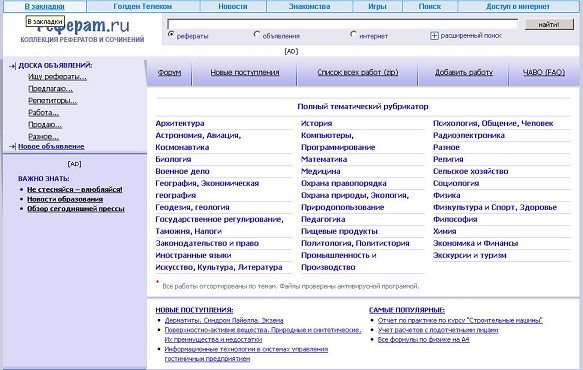Screen dimensions: 583x370
Task: Open Ищу рефераты... announcements link
Action: [57, 77]
